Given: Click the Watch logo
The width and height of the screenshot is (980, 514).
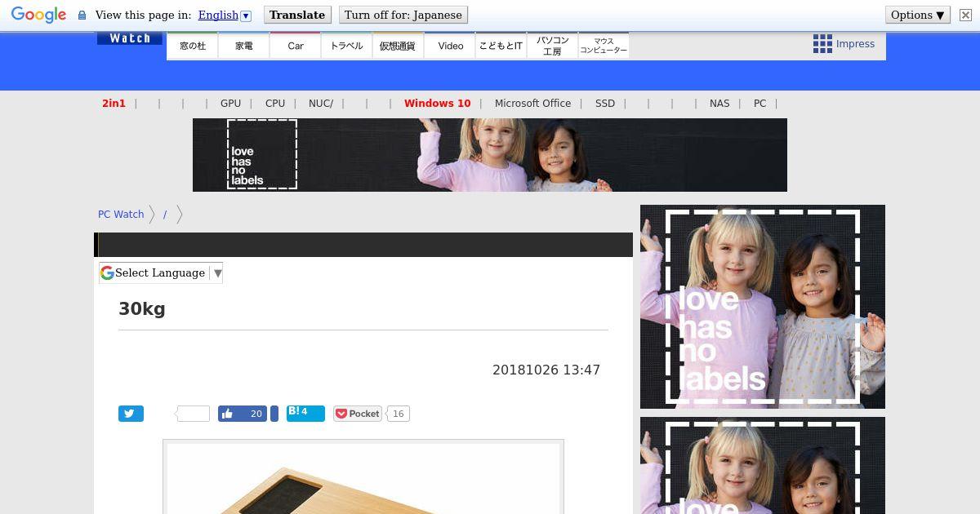Looking at the screenshot, I should [130, 38].
